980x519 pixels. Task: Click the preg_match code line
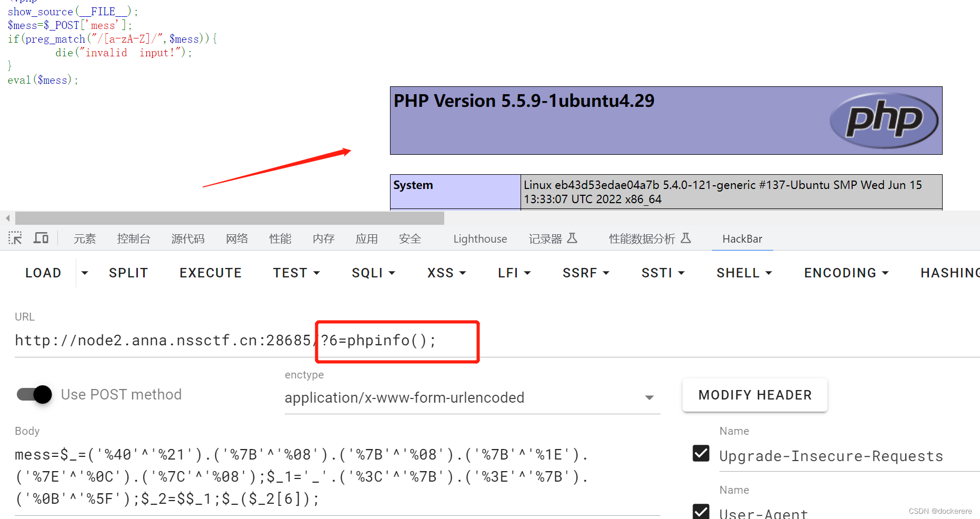click(112, 39)
